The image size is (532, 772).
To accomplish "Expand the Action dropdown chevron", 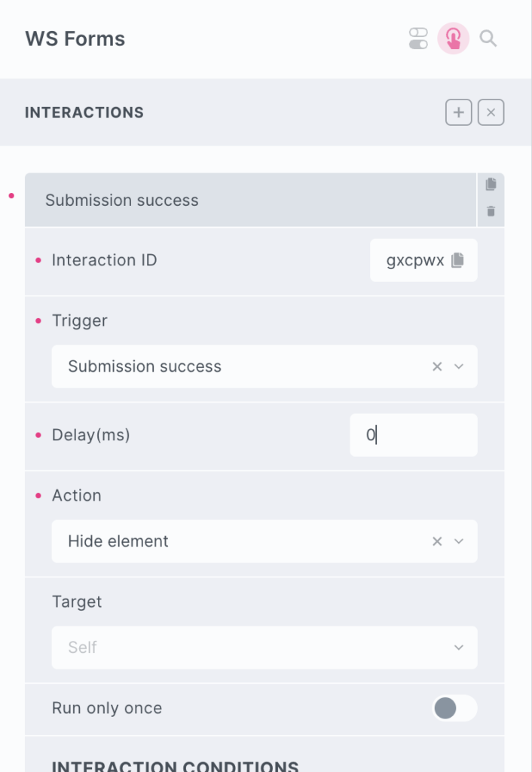I will [x=459, y=541].
